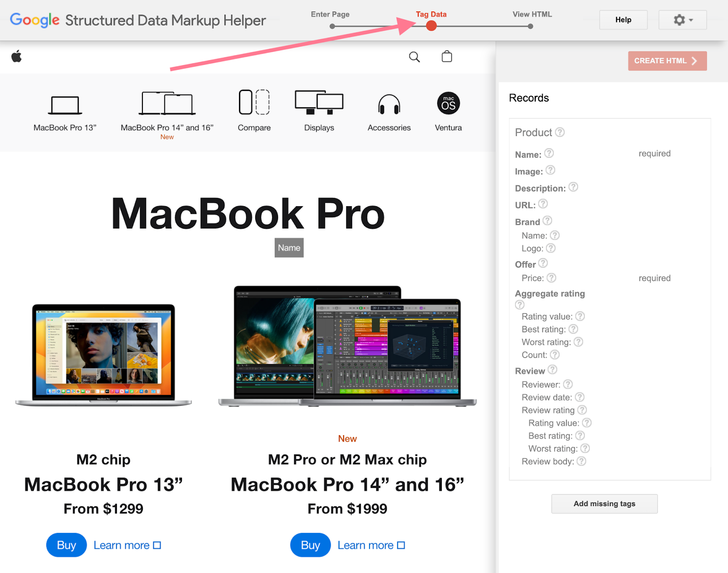Click Buy for MacBook Pro 14" and 16"
The image size is (728, 573).
[x=310, y=545]
